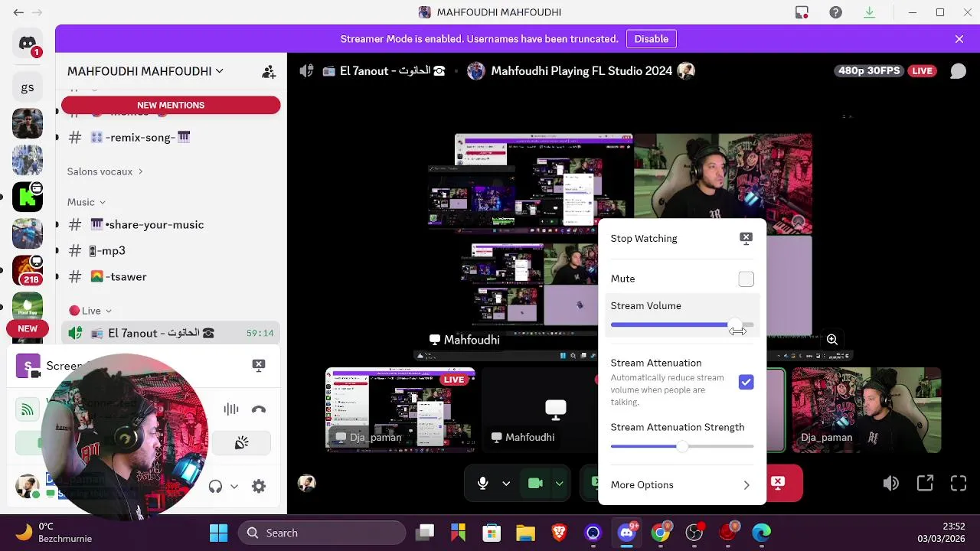
Task: Pop out the stream window
Action: 925,483
